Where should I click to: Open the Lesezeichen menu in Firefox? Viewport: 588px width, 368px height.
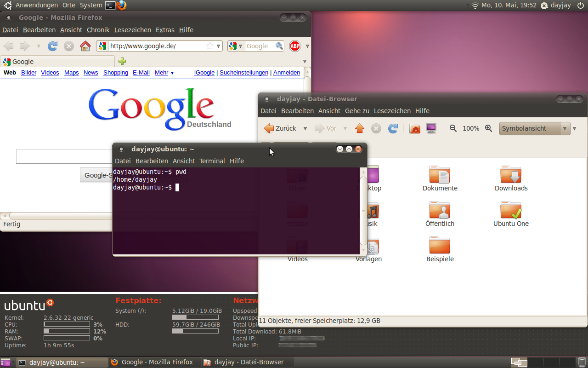pos(133,30)
